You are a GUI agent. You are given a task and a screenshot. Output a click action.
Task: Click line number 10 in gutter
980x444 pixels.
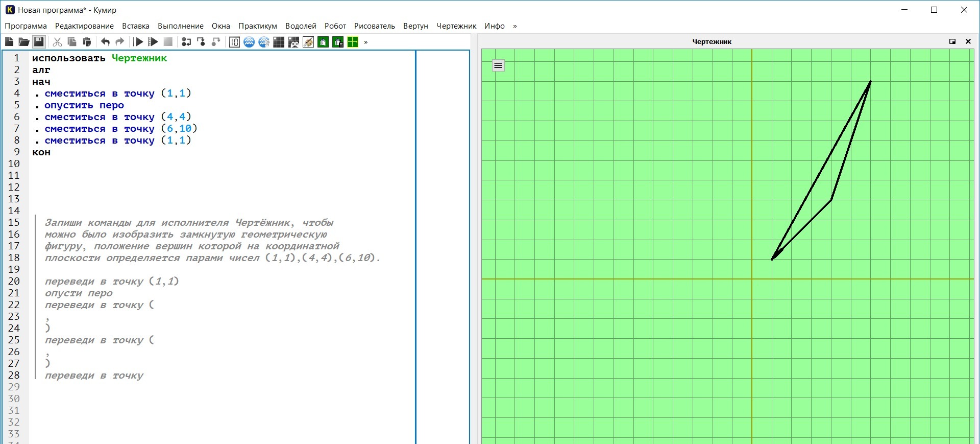(x=14, y=164)
